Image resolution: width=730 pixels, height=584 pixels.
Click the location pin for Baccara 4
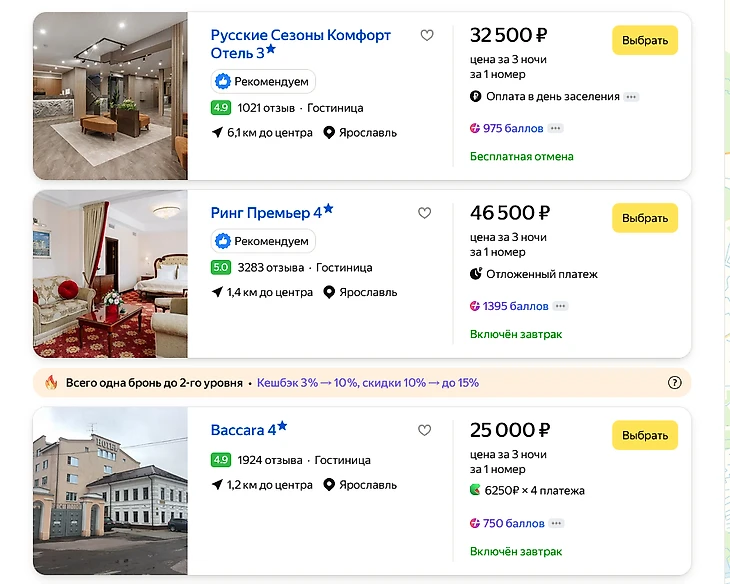pos(329,485)
